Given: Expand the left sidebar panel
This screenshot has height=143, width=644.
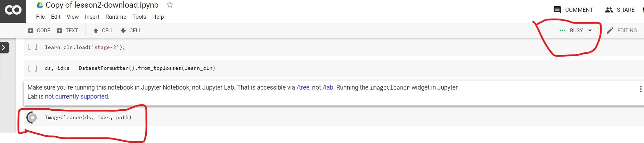Looking at the screenshot, I should pos(4,48).
